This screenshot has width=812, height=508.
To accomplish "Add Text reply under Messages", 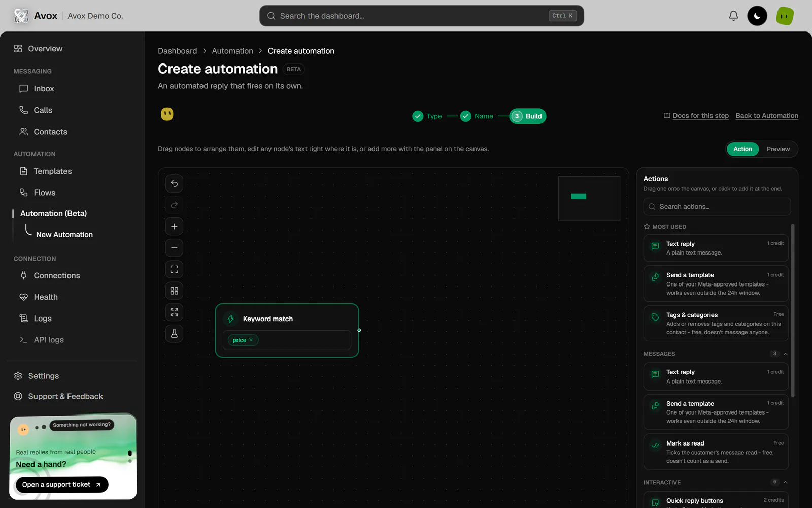I will pyautogui.click(x=716, y=376).
